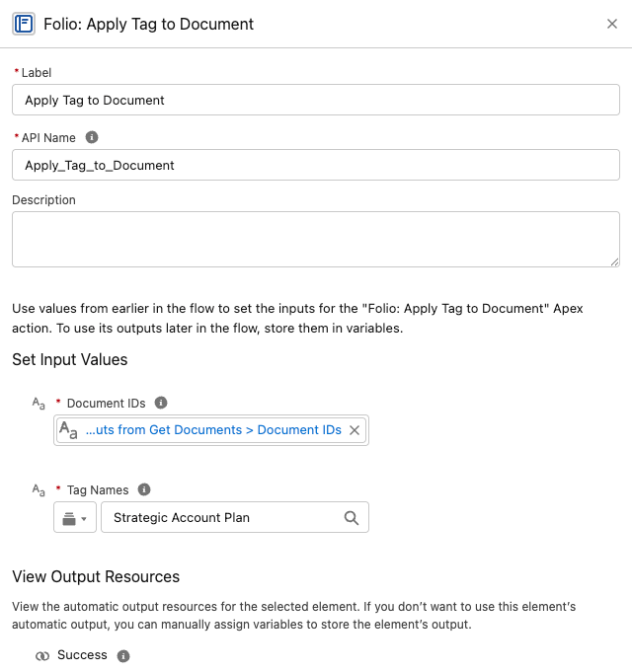Viewport: 632px width, 672px height.
Task: Click the API Name info icon
Action: pyautogui.click(x=92, y=137)
